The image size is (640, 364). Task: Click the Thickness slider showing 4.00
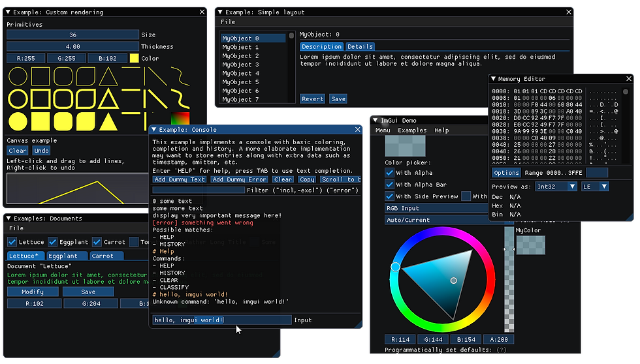tap(72, 46)
